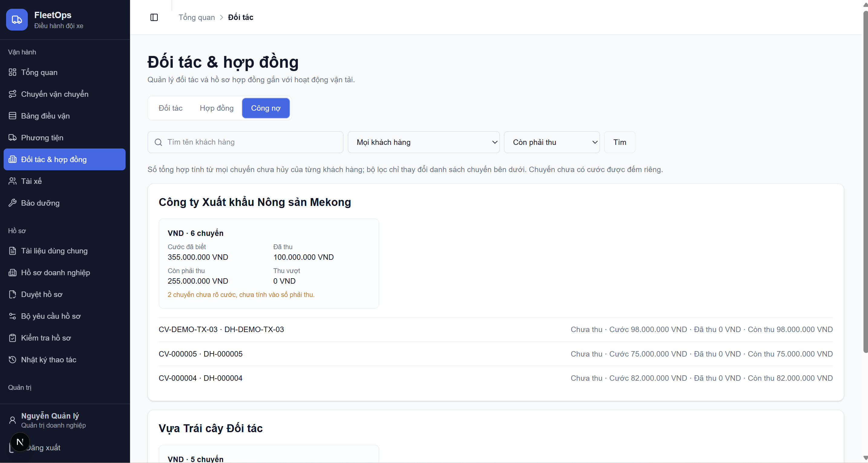Viewport: 868px width, 463px height.
Task: Switch to the Hợp đồng tab
Action: click(217, 108)
